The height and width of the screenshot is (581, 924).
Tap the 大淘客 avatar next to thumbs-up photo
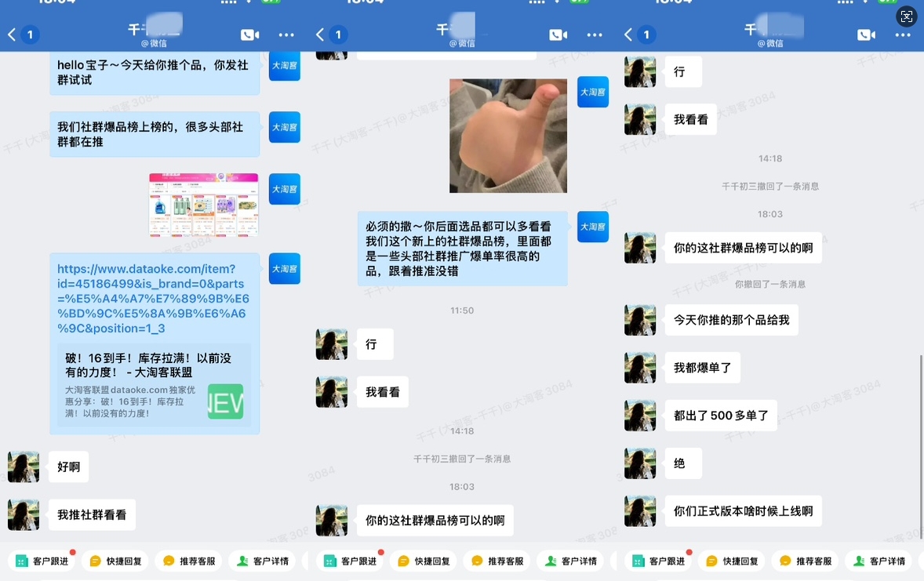pyautogui.click(x=592, y=92)
